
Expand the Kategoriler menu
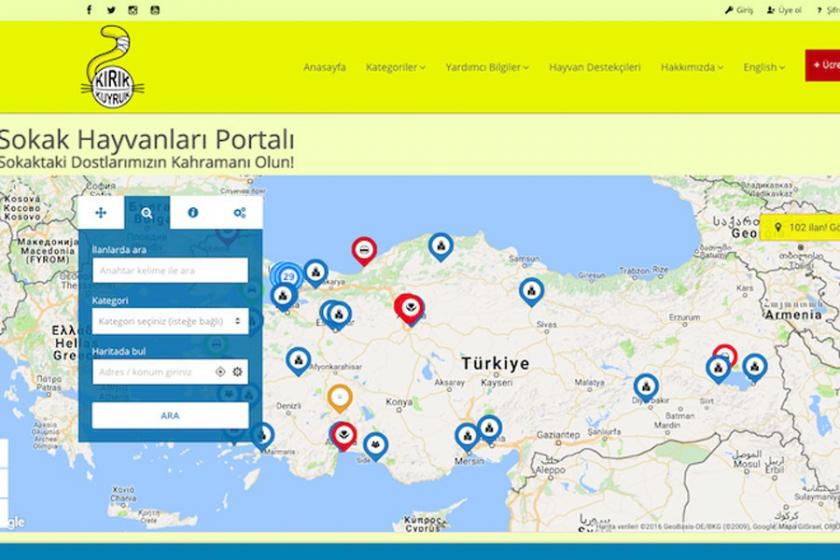pos(395,67)
